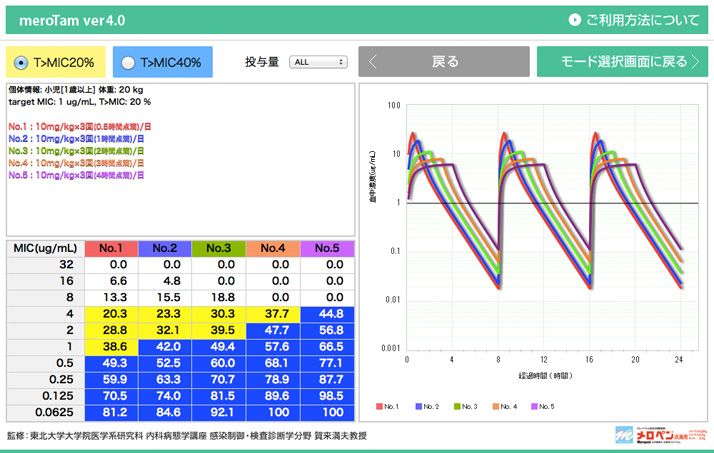Click the blue No.2 legend swatch

tap(416, 406)
